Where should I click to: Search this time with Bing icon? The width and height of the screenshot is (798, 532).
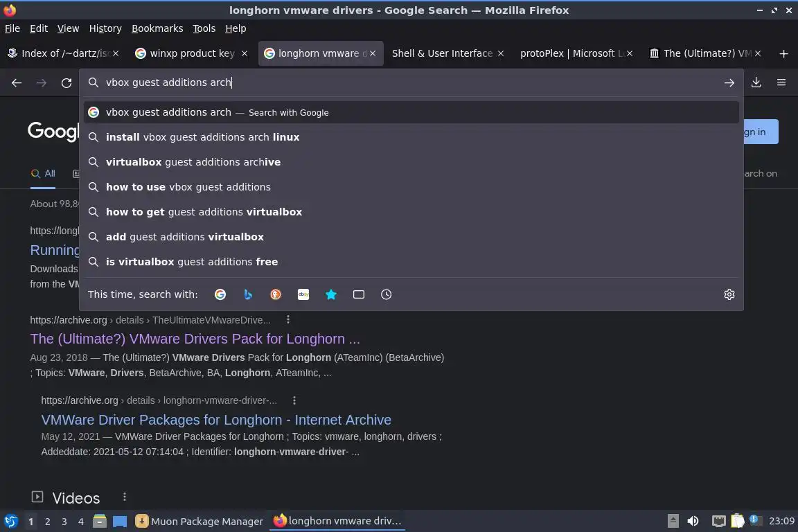coord(248,294)
